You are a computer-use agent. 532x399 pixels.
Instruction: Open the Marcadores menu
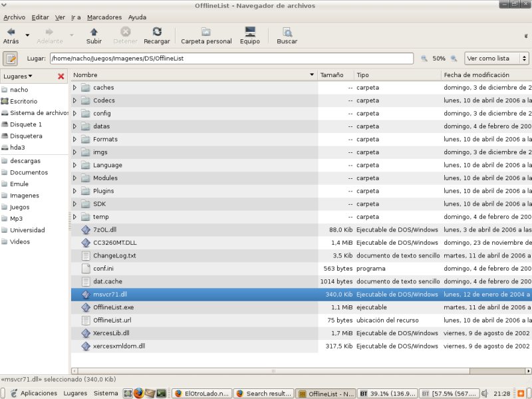tap(104, 17)
